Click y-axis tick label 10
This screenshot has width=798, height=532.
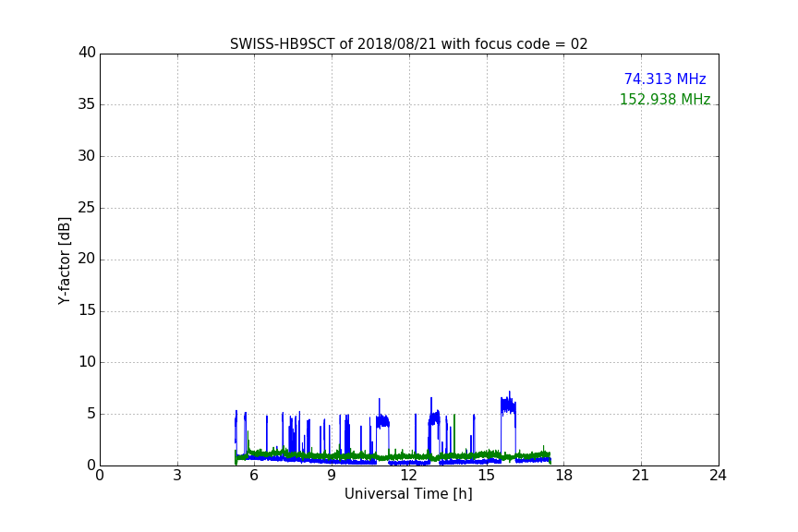point(87,362)
